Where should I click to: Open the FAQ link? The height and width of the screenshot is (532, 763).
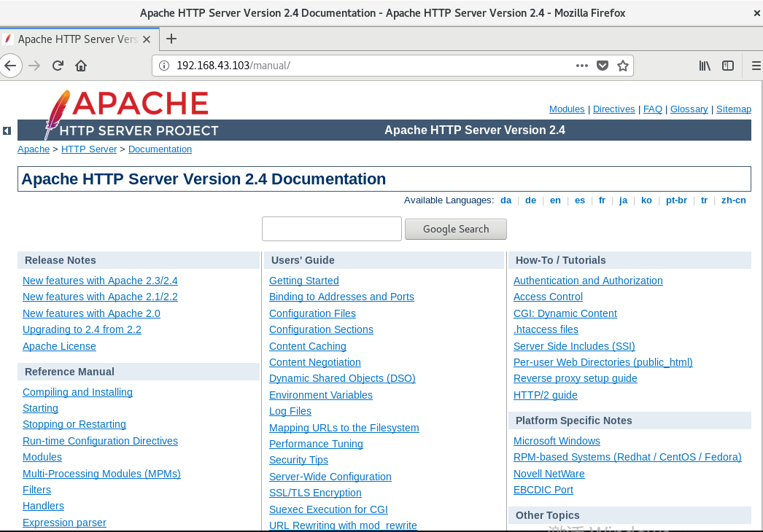[653, 109]
